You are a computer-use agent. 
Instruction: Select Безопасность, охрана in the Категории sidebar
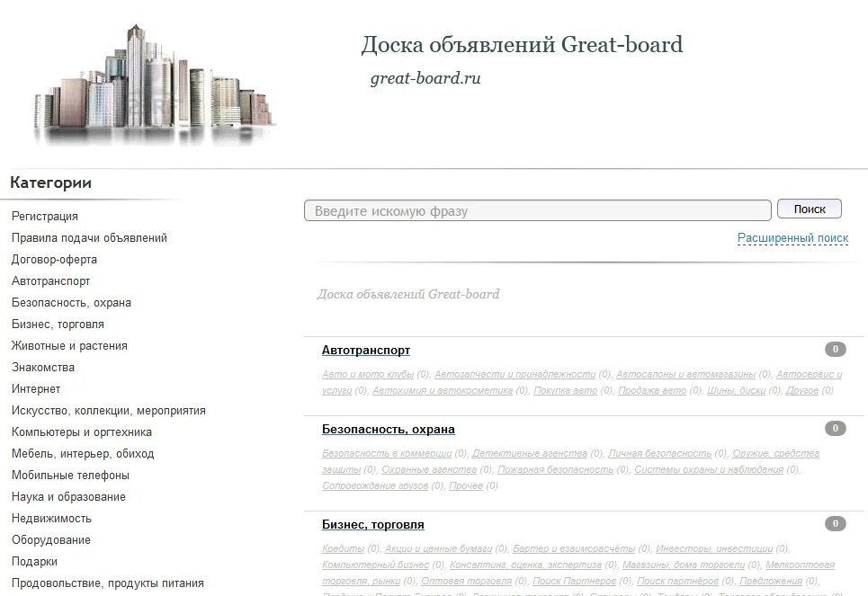click(71, 303)
